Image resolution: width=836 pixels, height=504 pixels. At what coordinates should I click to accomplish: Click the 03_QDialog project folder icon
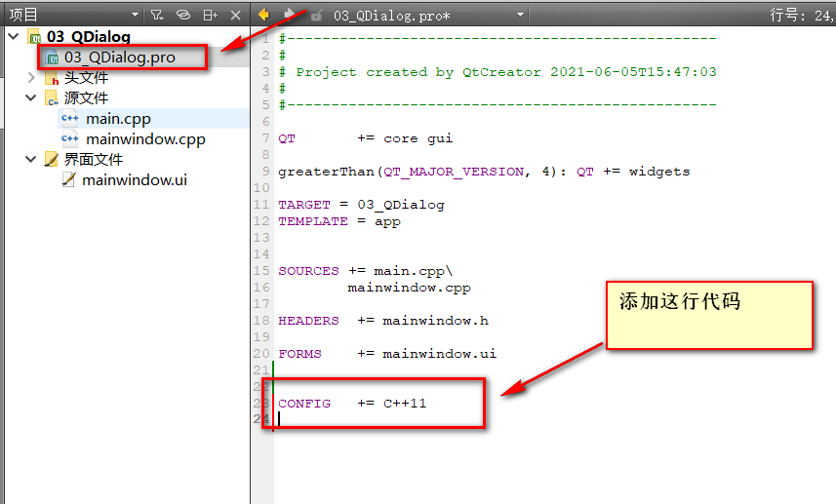(35, 37)
